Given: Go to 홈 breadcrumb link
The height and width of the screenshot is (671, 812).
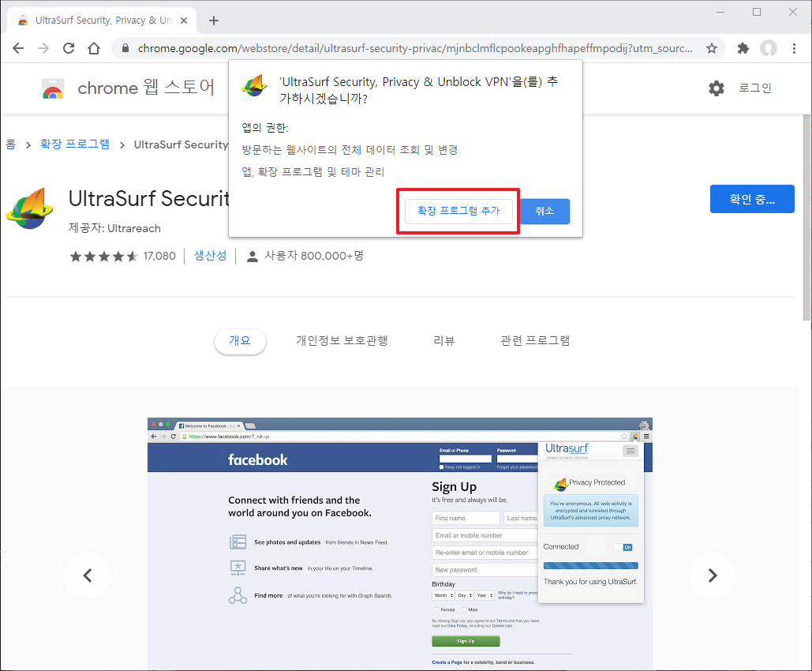Looking at the screenshot, I should (x=11, y=144).
